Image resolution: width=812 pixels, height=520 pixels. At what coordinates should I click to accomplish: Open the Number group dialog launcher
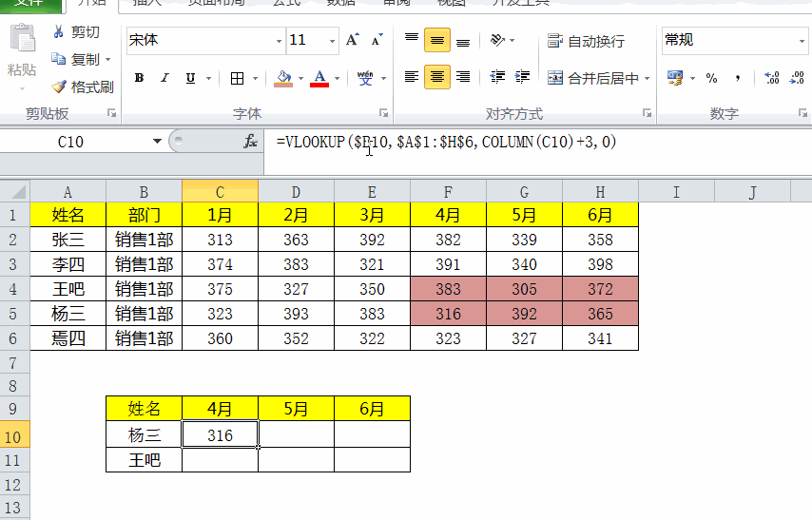coord(802,113)
